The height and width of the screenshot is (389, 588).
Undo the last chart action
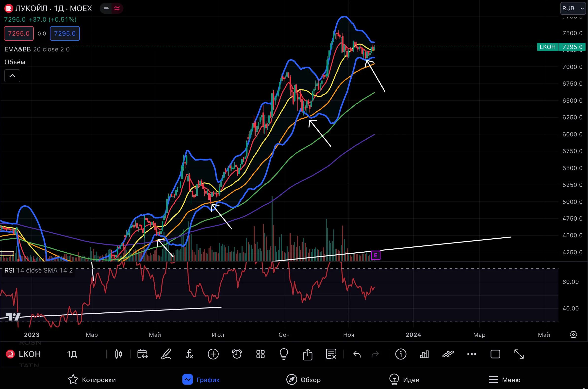coord(357,354)
